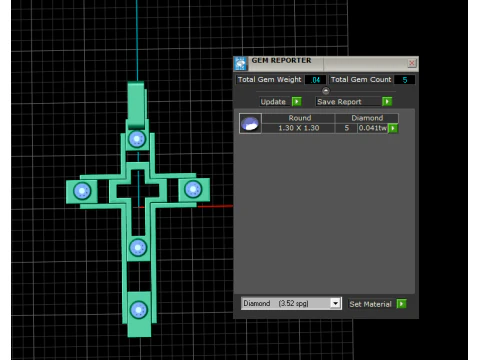Select the top gem on the cross
Viewport: 480px width, 360px height.
click(x=137, y=139)
